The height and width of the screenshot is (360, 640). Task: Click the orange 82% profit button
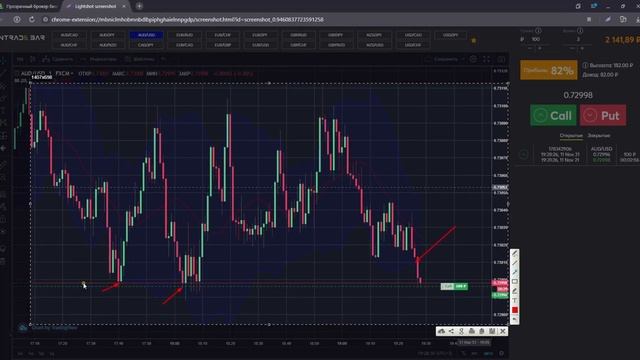pos(549,70)
